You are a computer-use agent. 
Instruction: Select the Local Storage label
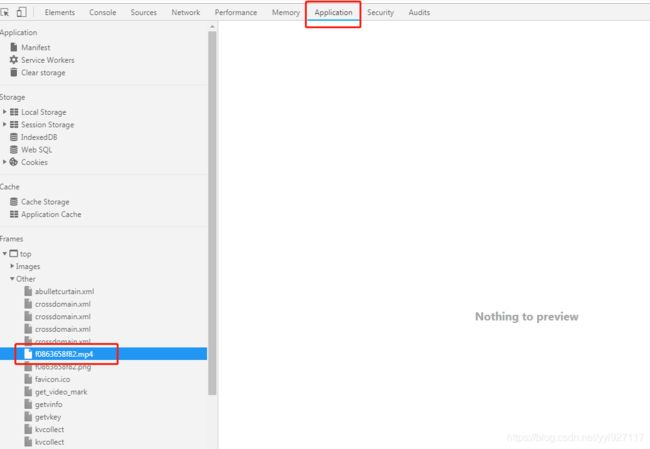(x=44, y=112)
